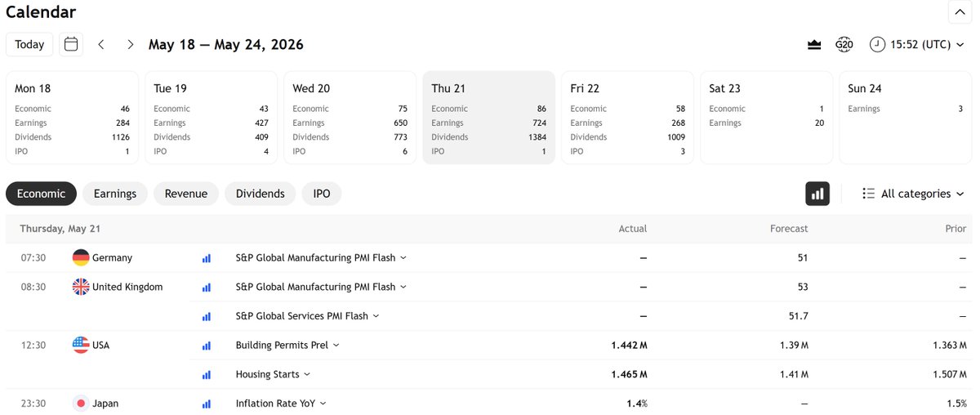Go to previous week arrow
This screenshot has width=980, height=415.
[x=101, y=44]
